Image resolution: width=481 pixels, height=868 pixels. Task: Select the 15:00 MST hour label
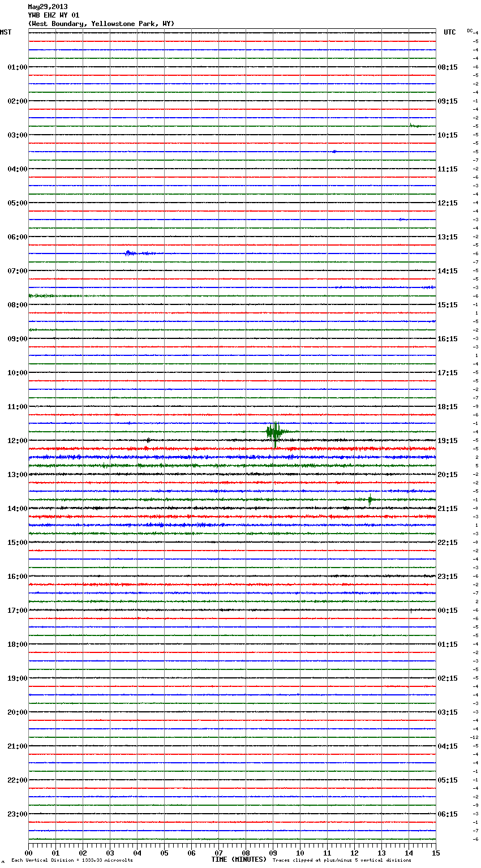(x=18, y=543)
